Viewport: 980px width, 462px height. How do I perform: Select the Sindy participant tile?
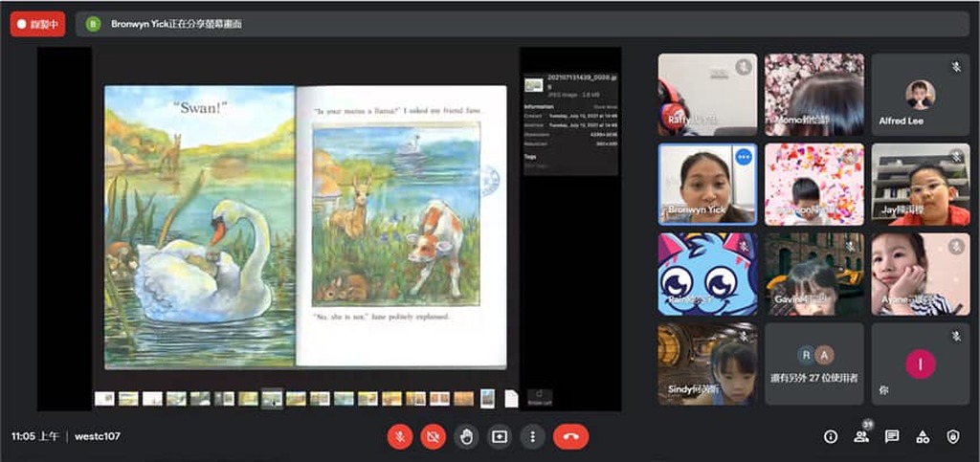[707, 364]
